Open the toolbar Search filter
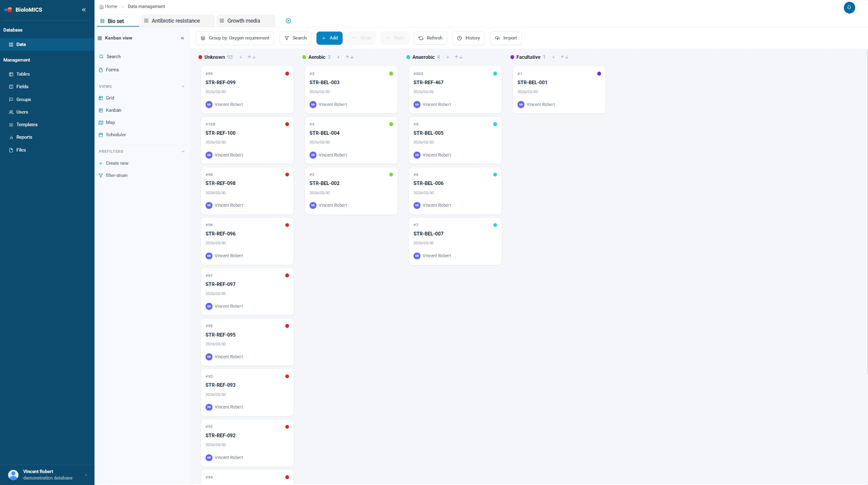The image size is (868, 485). coord(295,38)
